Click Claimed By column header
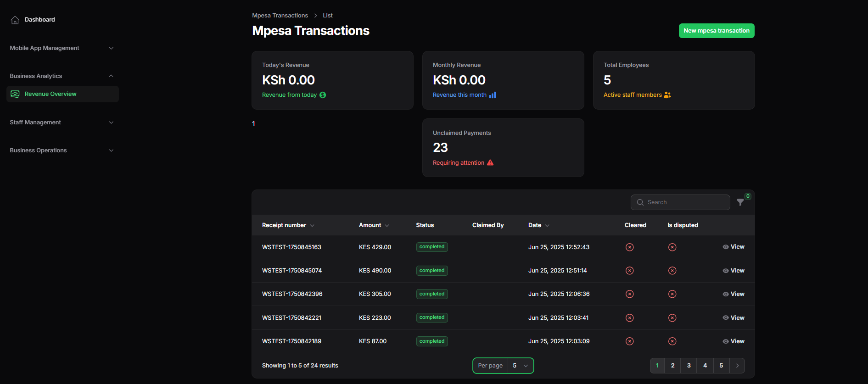Image resolution: width=868 pixels, height=384 pixels. tap(488, 225)
